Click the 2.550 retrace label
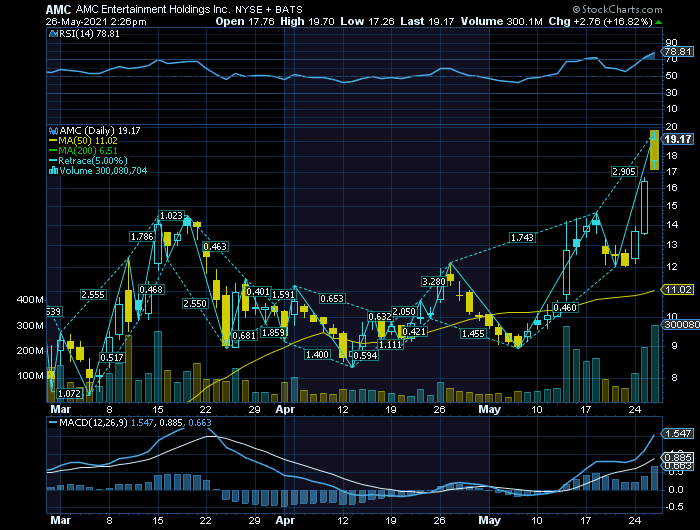 [x=195, y=304]
